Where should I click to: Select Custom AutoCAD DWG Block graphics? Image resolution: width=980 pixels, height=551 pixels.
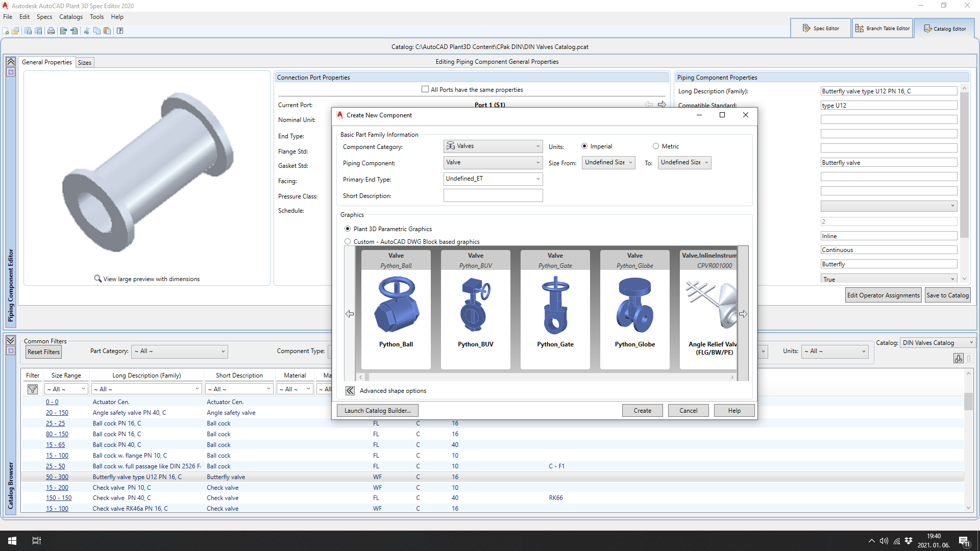pyautogui.click(x=348, y=241)
